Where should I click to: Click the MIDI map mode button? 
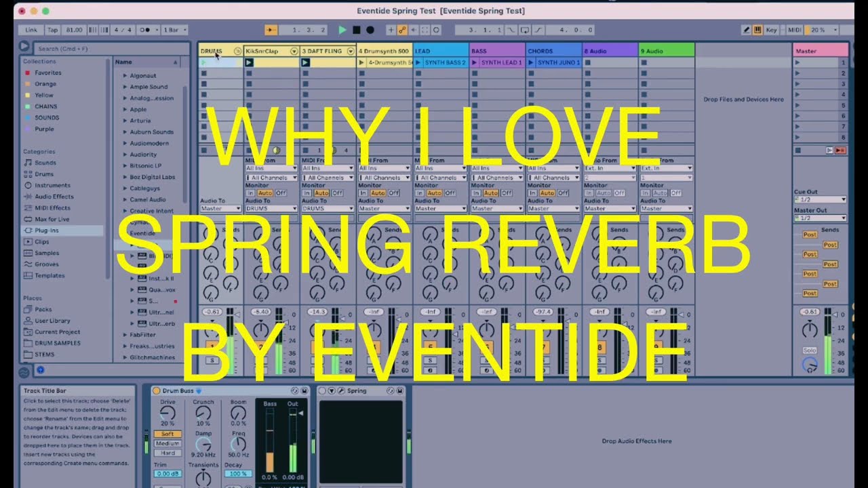coord(794,30)
